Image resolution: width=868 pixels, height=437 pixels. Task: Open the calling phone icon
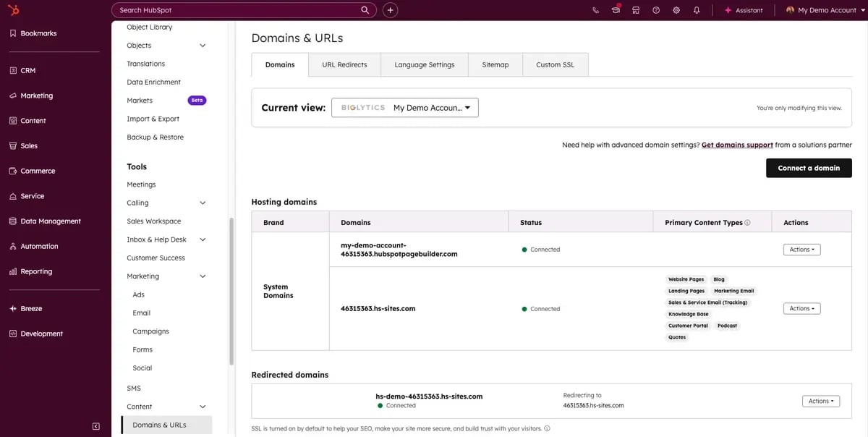595,10
